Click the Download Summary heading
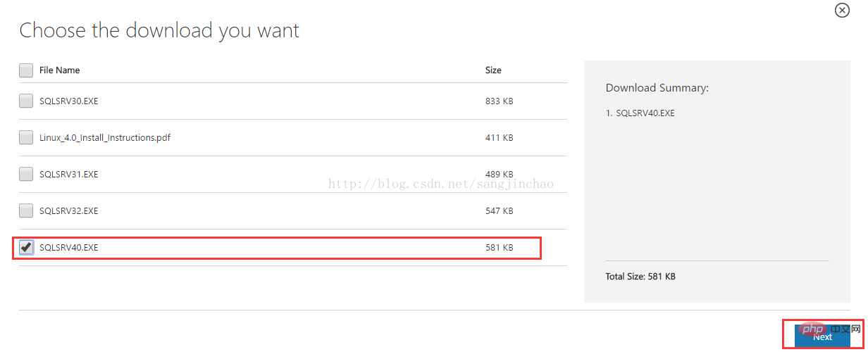 (x=657, y=88)
